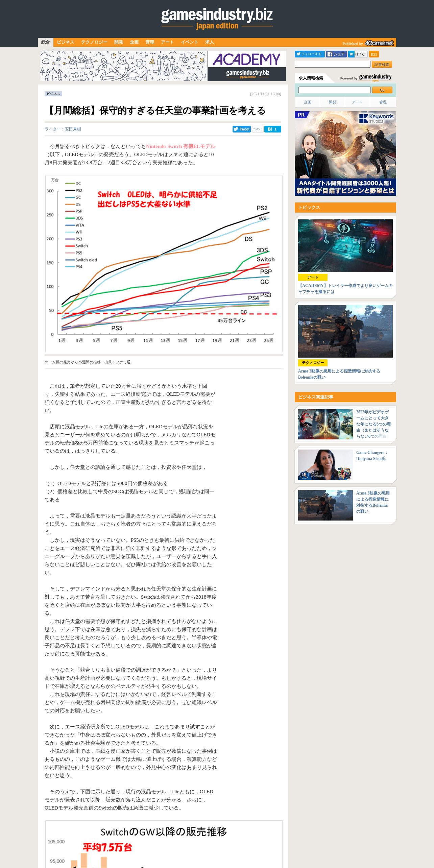Open the ACADEMY banner advertisement
Viewport: 434px width, 868px height.
point(163,66)
